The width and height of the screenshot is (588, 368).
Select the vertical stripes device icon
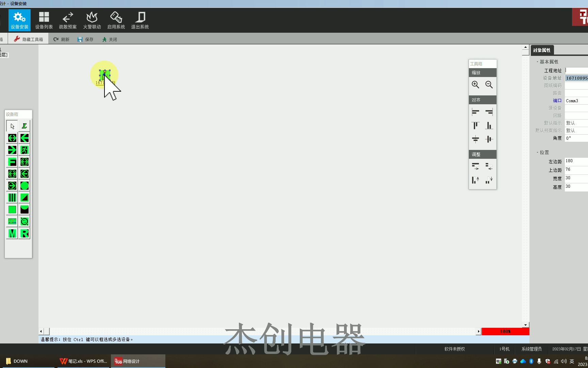12,198
